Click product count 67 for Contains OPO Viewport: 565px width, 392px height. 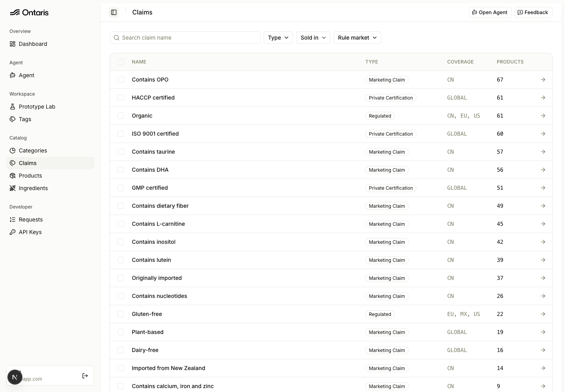coord(500,80)
